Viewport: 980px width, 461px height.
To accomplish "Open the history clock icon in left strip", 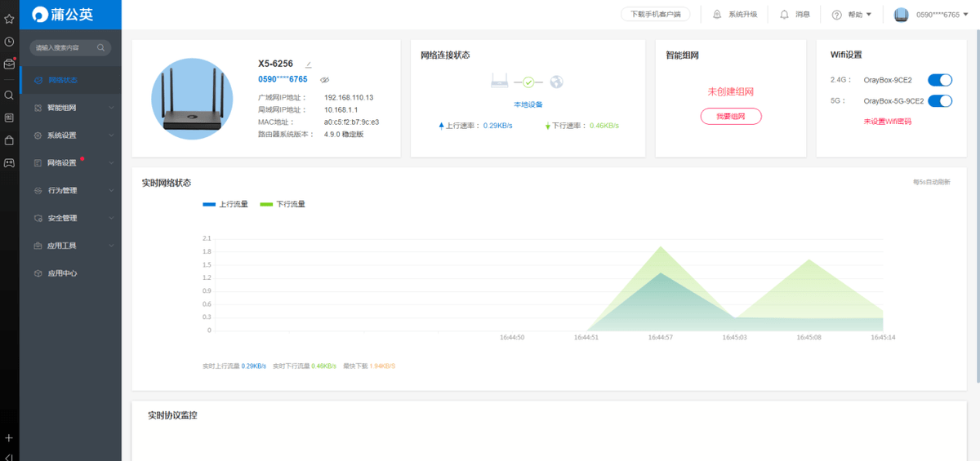I will click(9, 41).
